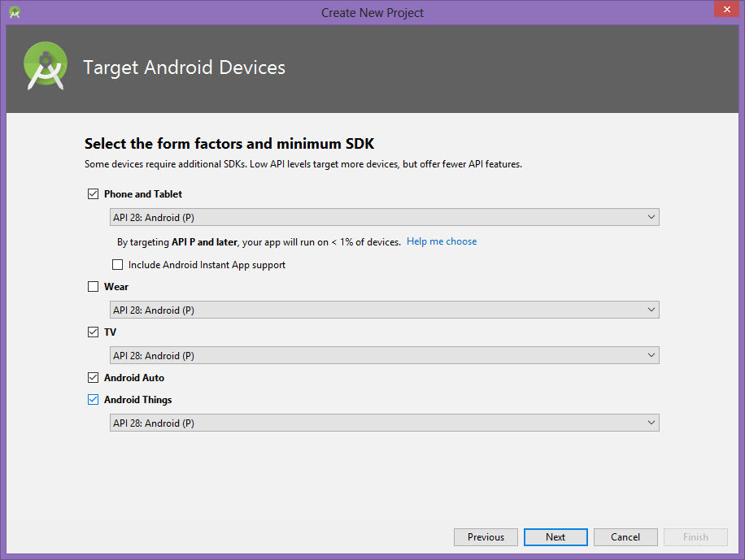Uncheck the TV form factor checkbox

[93, 332]
